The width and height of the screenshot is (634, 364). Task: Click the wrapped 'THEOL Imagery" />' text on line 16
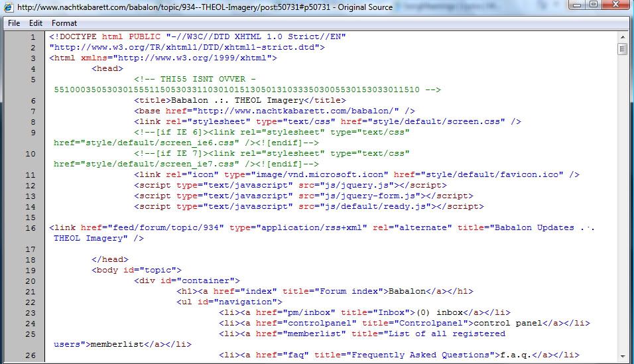[x=99, y=238]
